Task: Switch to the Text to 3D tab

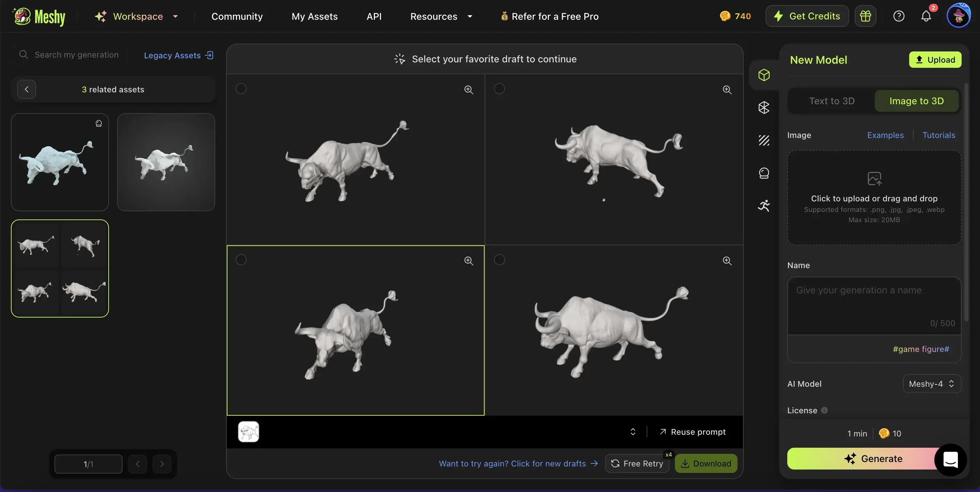Action: point(832,101)
